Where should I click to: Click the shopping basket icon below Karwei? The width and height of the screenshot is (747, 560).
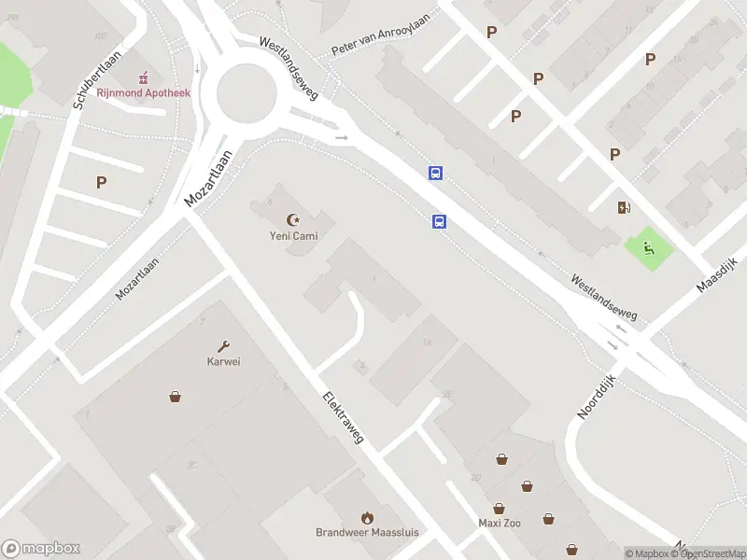[x=175, y=396]
